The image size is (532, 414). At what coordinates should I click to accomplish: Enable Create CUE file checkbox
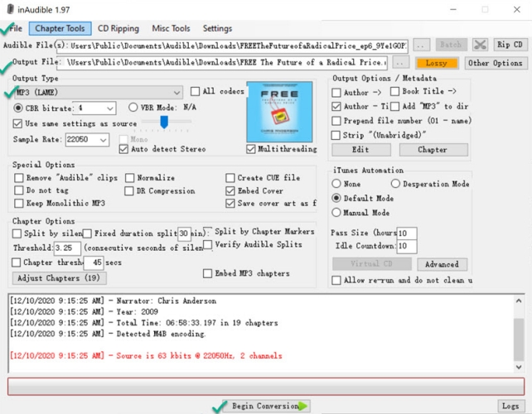tap(230, 178)
